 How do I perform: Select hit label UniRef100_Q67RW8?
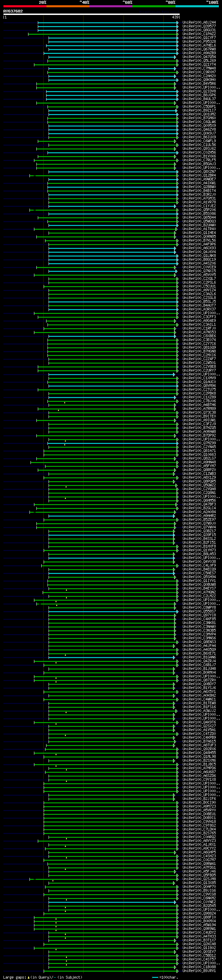[x=199, y=49]
